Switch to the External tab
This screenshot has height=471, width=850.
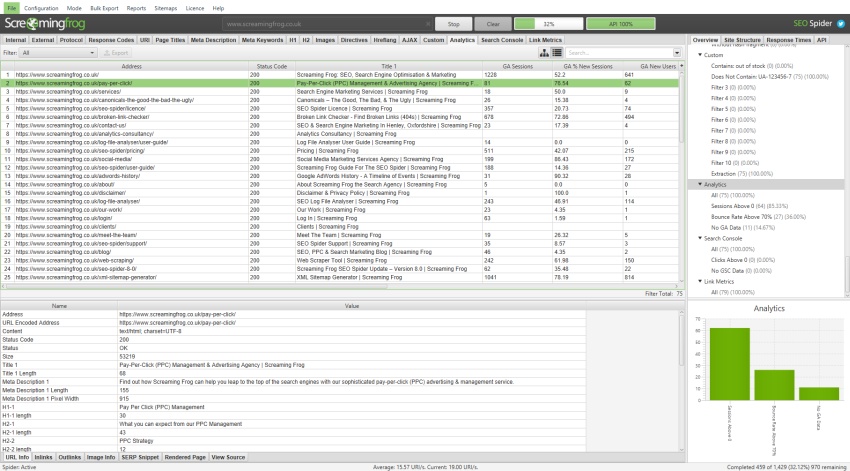pos(43,40)
